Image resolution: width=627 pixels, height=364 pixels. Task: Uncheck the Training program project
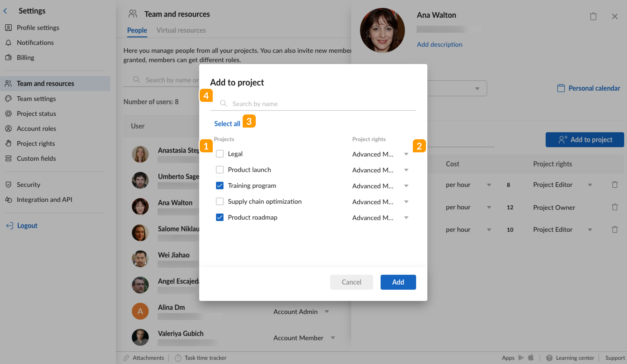point(220,186)
